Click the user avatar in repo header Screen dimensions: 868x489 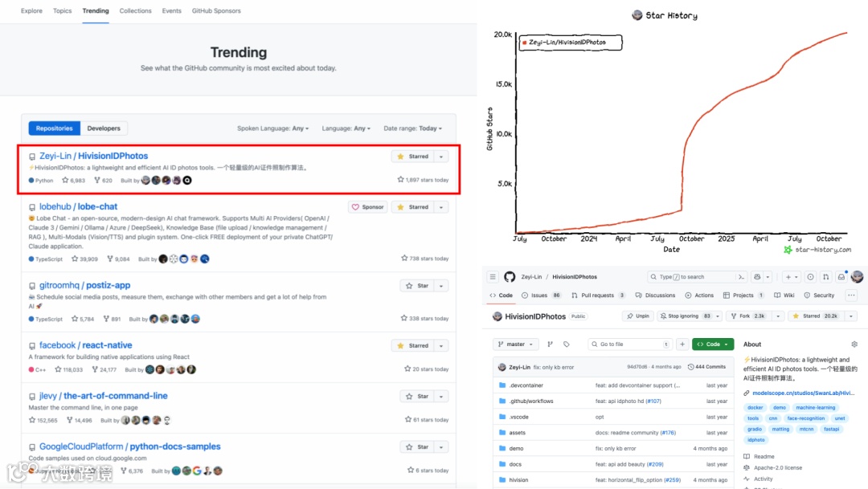857,276
